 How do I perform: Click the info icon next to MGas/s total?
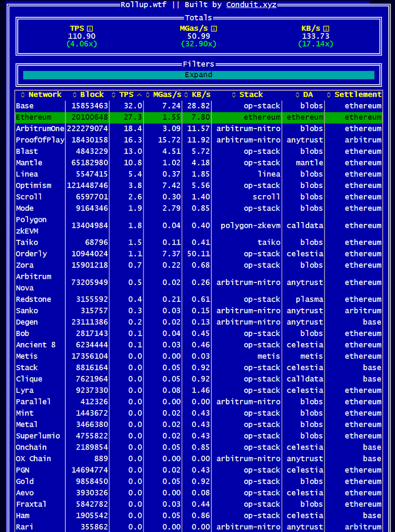(x=214, y=28)
